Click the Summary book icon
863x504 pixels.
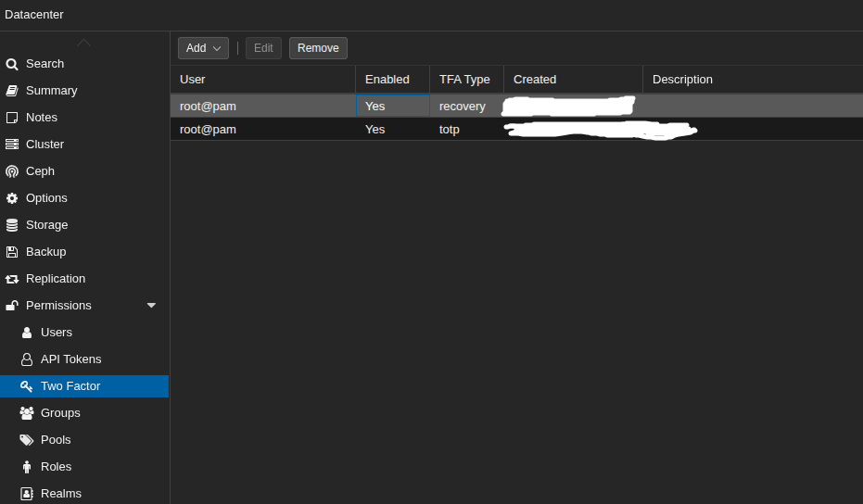click(x=11, y=91)
